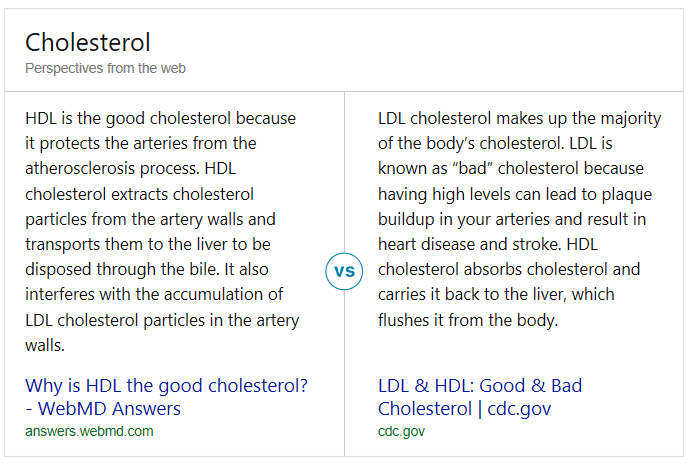This screenshot has width=690, height=465.
Task: Click the phrase "LDL cholesterol makes up the majority"
Action: (x=519, y=119)
